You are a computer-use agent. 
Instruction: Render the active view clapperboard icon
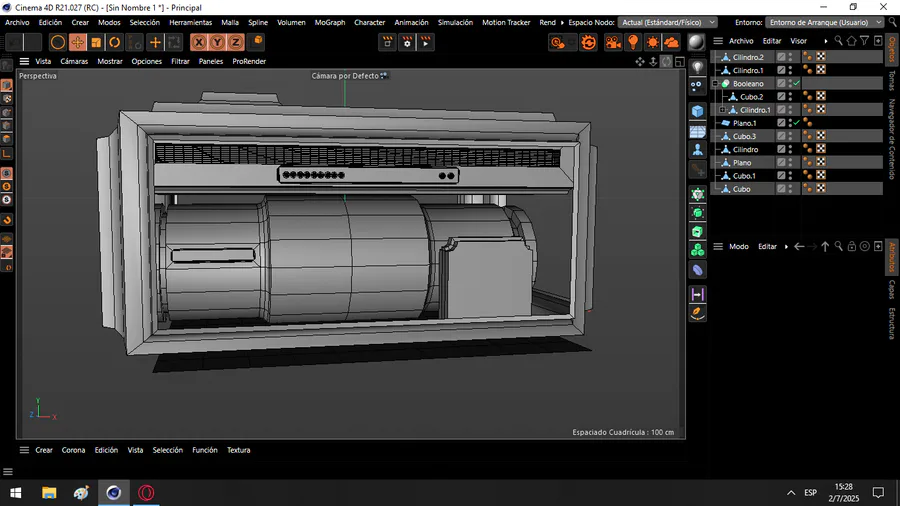pos(387,42)
